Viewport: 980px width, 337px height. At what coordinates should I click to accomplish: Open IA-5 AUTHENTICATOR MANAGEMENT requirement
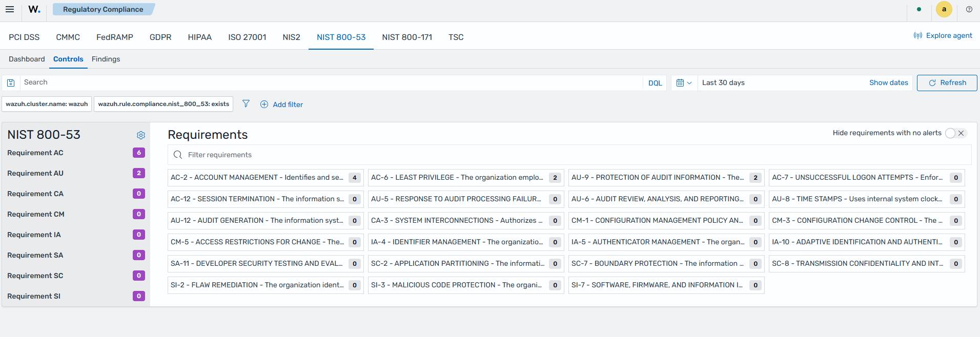click(x=666, y=242)
